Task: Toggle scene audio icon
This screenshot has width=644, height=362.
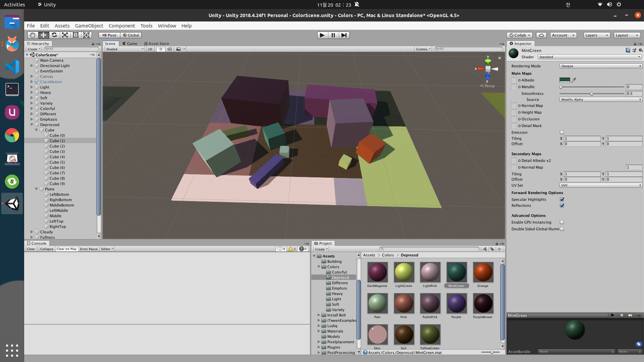Action: pos(169,49)
